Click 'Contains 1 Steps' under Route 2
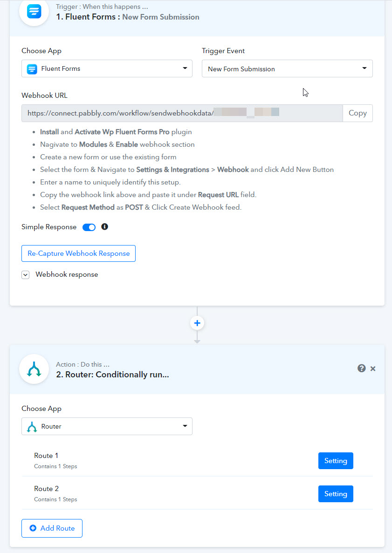The width and height of the screenshot is (392, 553). [x=55, y=499]
